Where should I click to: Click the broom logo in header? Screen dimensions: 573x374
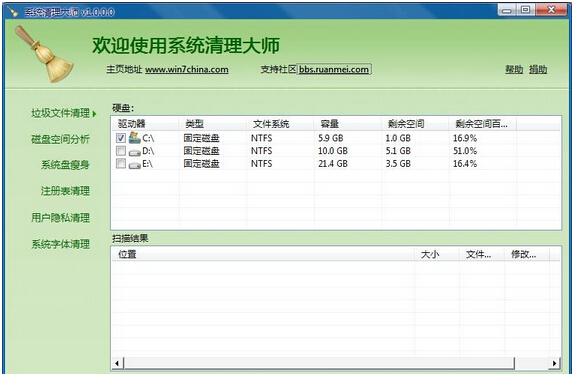[44, 54]
